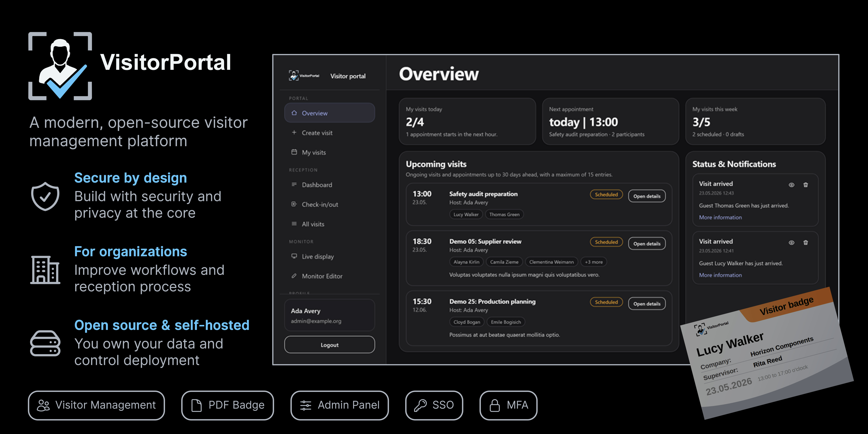Open details for Demo 25: Production planning
This screenshot has height=434, width=868.
(647, 304)
